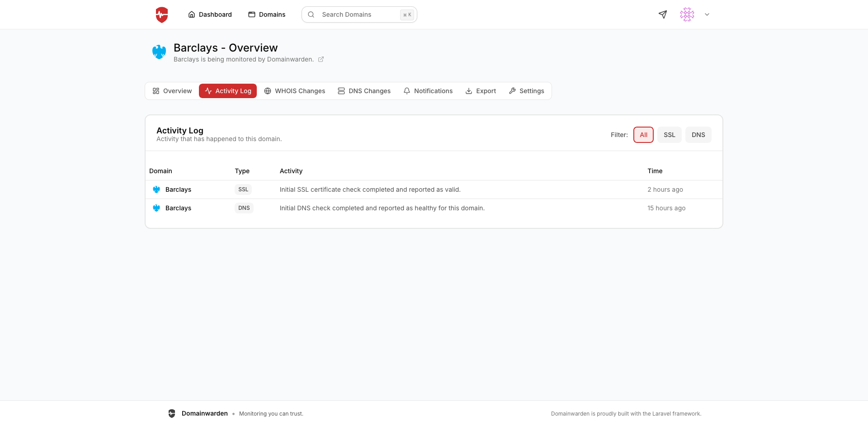Expand the account menu chevron
This screenshot has width=868, height=426.
coord(707,14)
